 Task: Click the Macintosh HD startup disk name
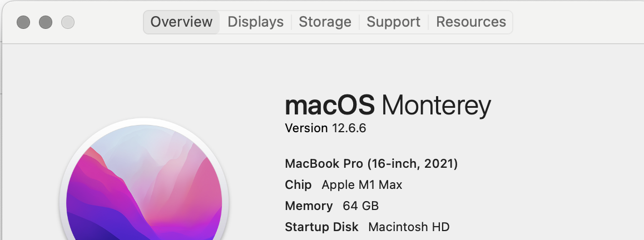point(409,227)
